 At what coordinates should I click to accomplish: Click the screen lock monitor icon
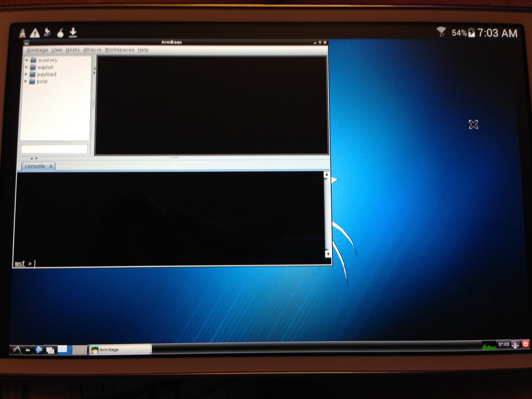coord(515,344)
